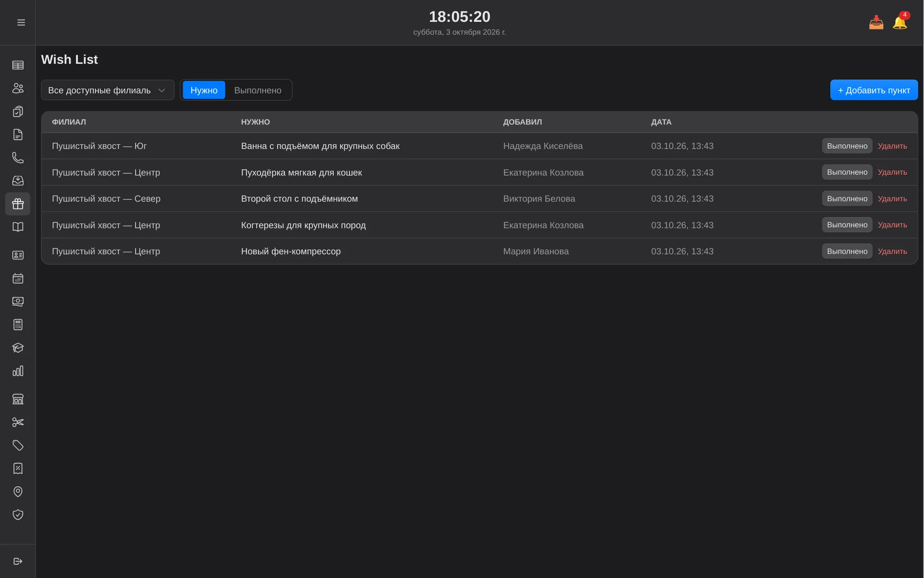Click the 'Мария Иванова' cell

(x=536, y=251)
